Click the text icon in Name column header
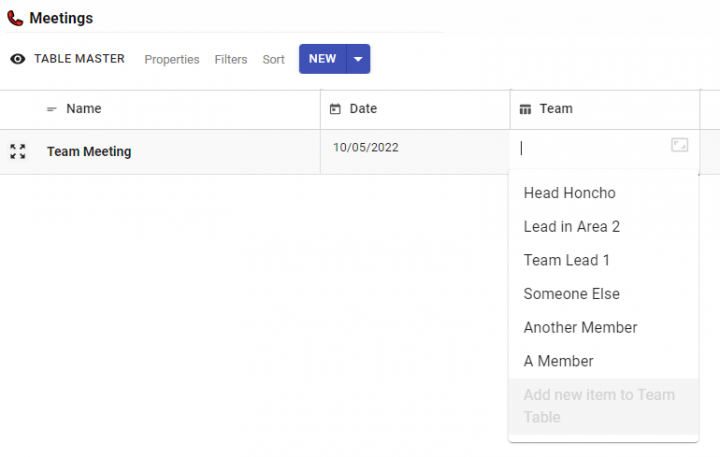 coord(52,109)
